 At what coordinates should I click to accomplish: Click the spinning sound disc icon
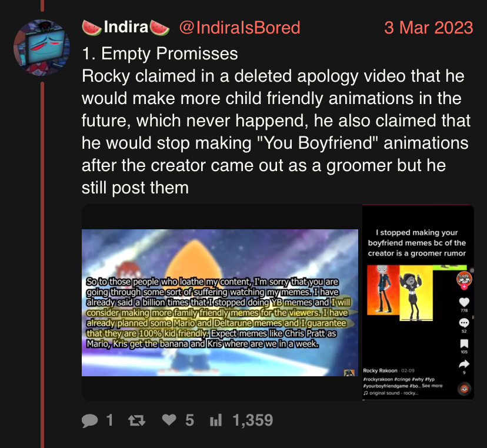[464, 389]
